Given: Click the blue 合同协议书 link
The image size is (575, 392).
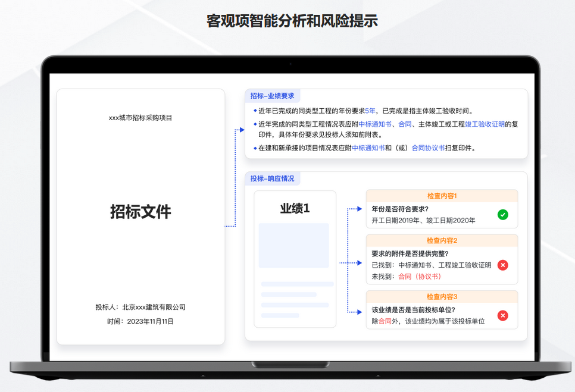Looking at the screenshot, I should tap(428, 148).
